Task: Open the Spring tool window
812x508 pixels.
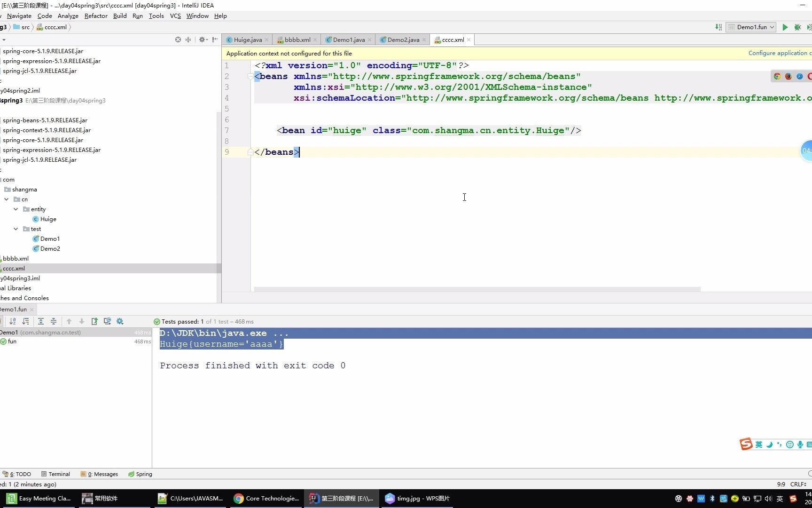Action: pyautogui.click(x=140, y=474)
